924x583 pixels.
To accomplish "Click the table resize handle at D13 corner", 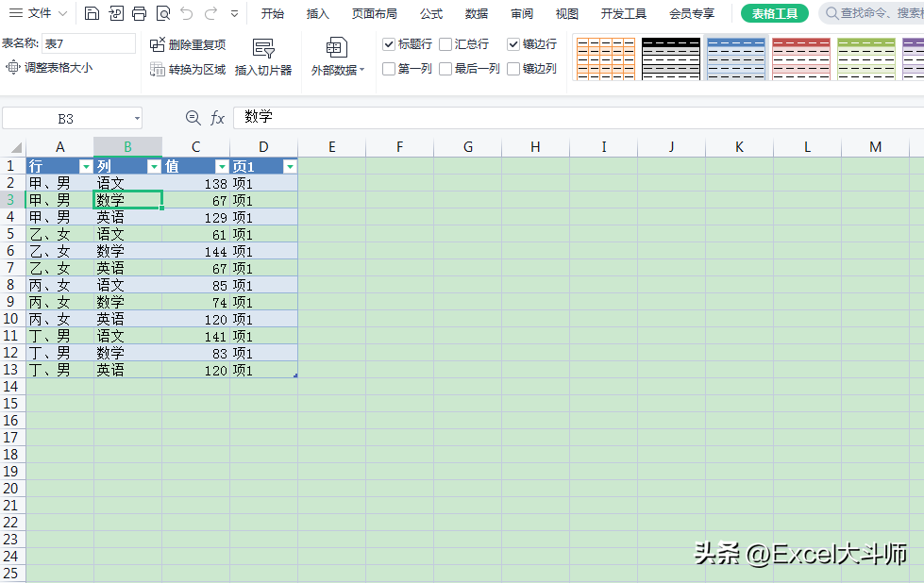I will point(295,375).
